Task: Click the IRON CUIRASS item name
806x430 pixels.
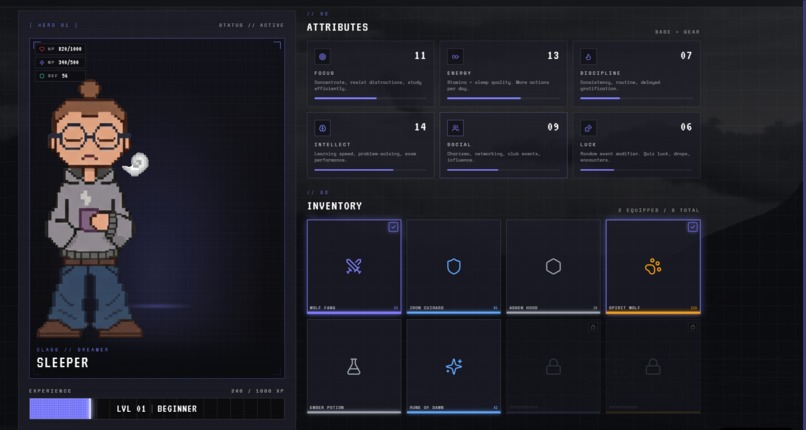Action: coord(426,308)
